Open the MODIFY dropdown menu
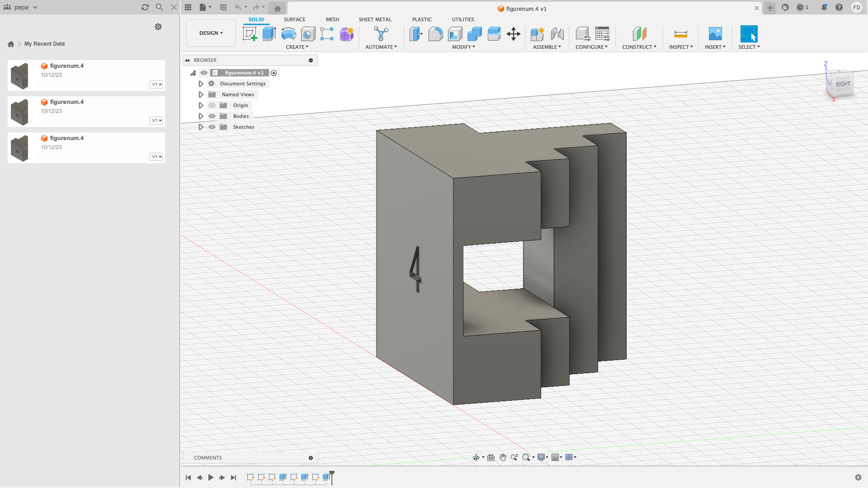 [x=463, y=47]
